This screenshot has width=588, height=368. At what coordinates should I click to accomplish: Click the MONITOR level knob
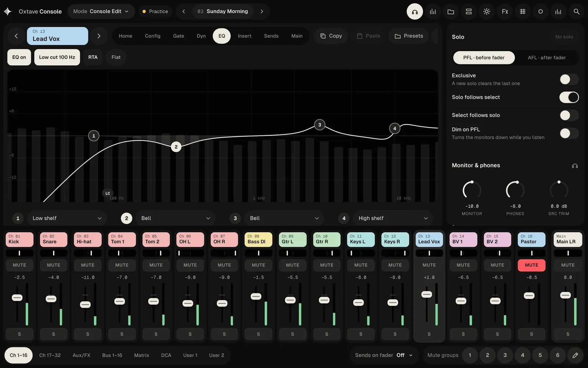pyautogui.click(x=472, y=190)
